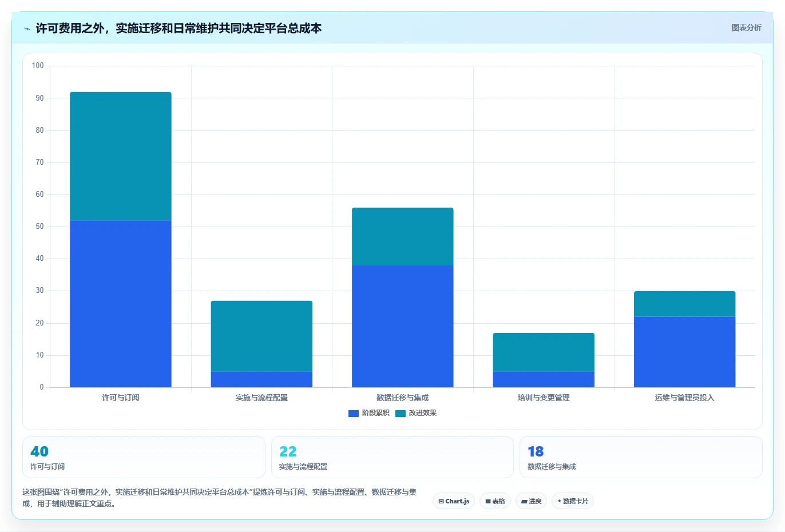Click the teal bar segment for 实施与流程配置
The width and height of the screenshot is (785, 532).
pyautogui.click(x=261, y=336)
